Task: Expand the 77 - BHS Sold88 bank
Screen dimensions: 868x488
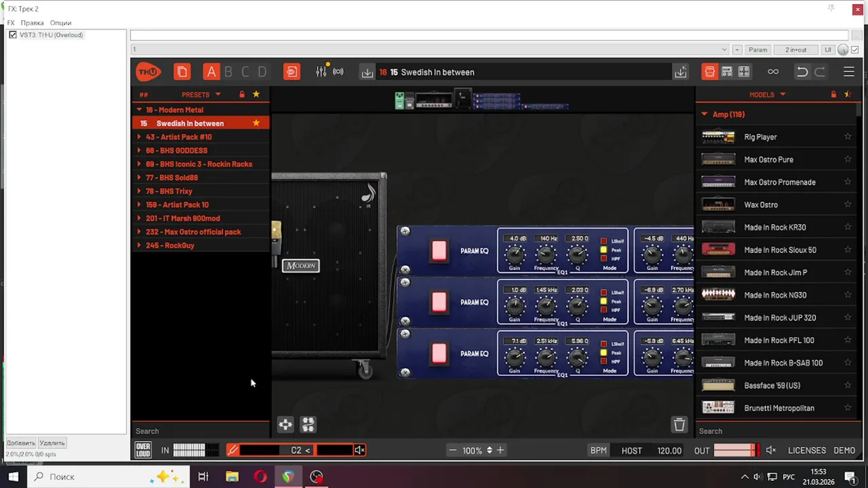Action: click(x=140, y=178)
